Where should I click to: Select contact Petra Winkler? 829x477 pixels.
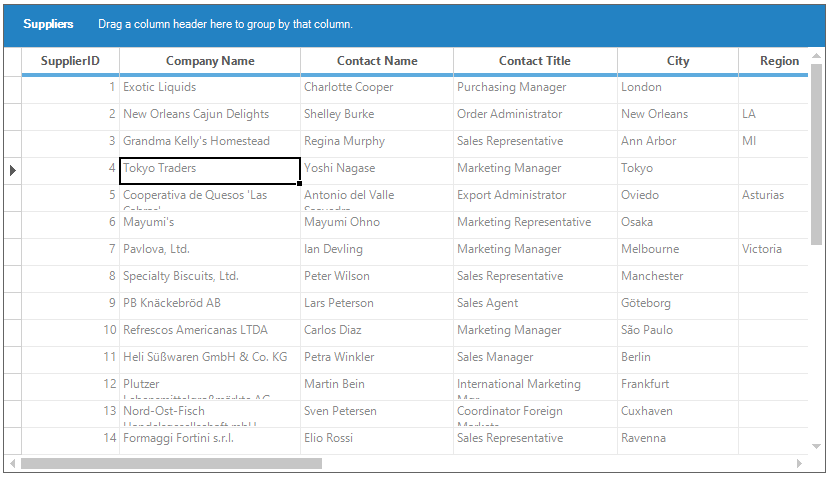[x=377, y=360]
